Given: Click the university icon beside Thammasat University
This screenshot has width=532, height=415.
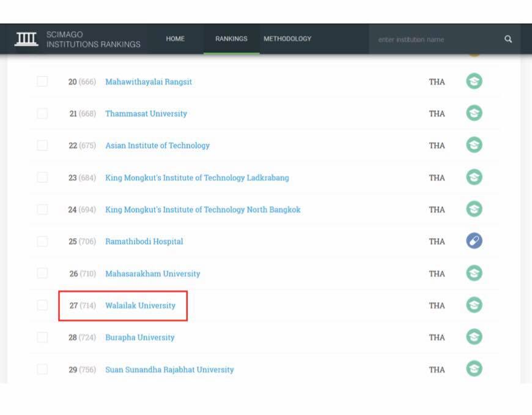Looking at the screenshot, I should tap(474, 113).
